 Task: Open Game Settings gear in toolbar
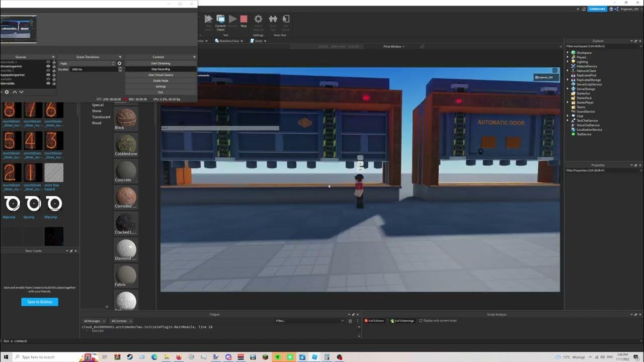258,19
